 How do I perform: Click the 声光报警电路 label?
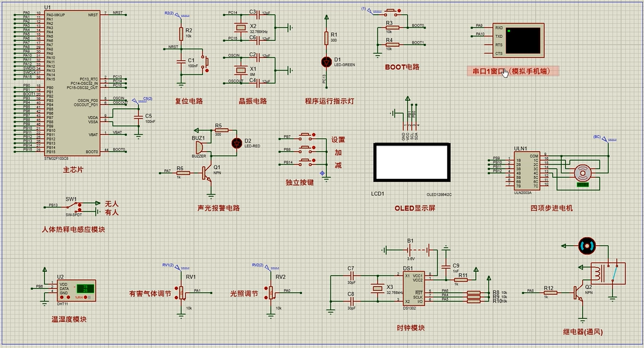pos(218,208)
